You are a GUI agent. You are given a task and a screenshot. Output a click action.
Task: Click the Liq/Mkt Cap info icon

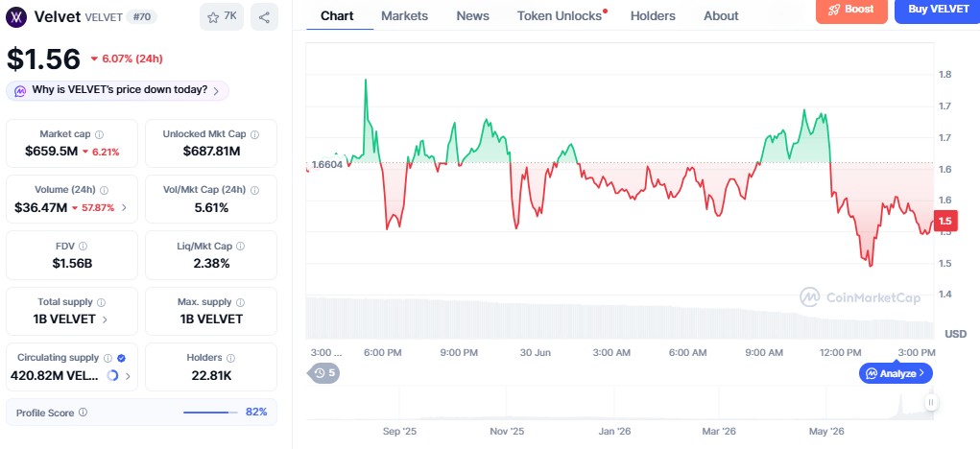click(241, 246)
